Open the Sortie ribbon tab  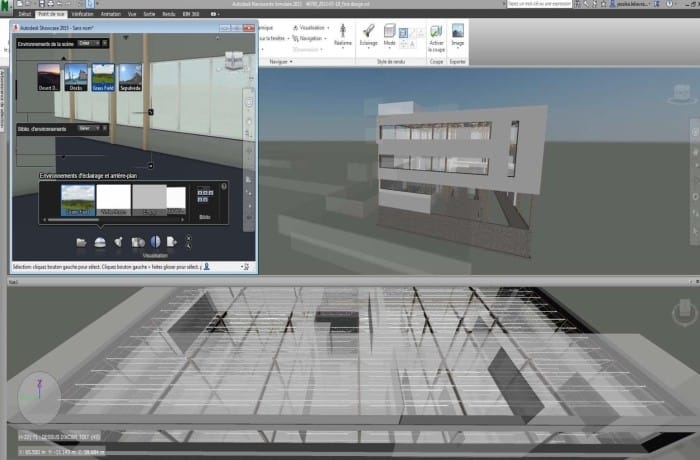point(149,14)
